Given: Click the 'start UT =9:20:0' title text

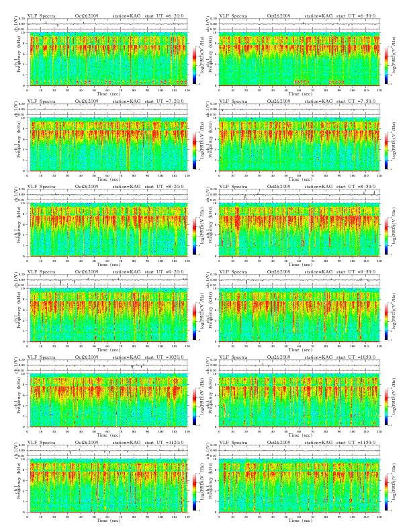Looking at the screenshot, I should pos(165,272).
